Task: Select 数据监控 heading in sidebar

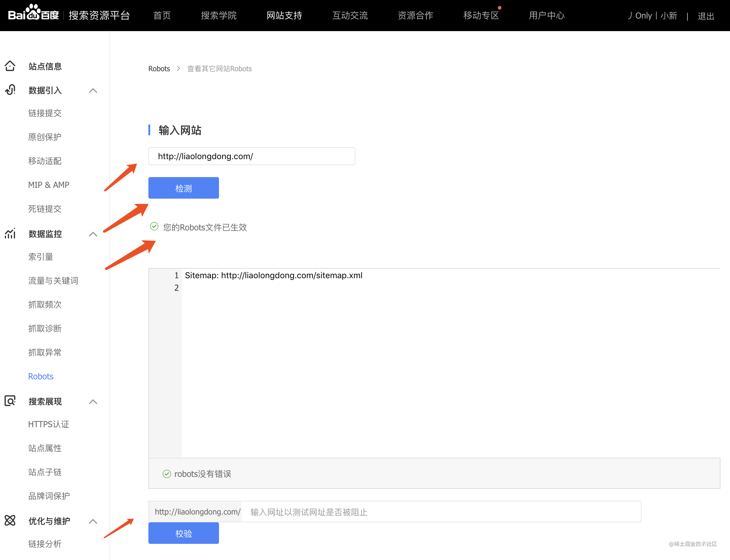Action: point(45,234)
